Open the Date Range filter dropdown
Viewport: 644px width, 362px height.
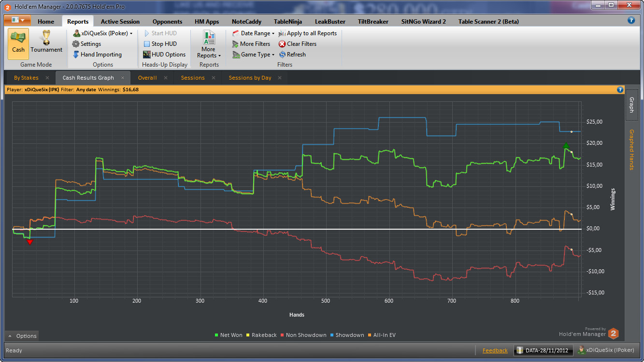[253, 33]
